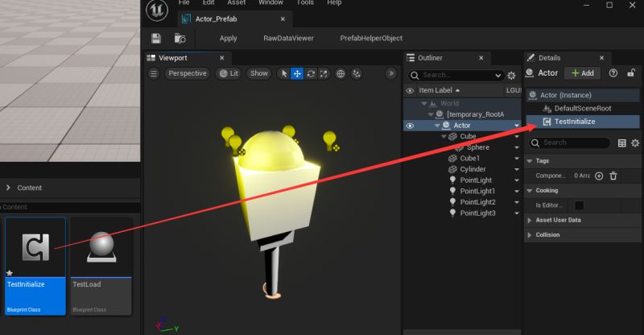Click the Details pencil tab icon
Viewport: 644px width, 335px height.
[530, 57]
